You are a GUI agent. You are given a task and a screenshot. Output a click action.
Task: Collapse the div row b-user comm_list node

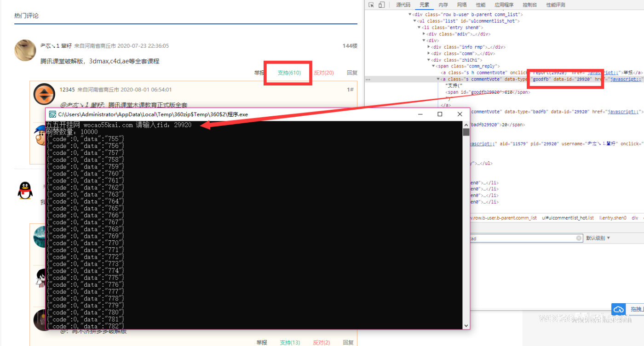pos(410,14)
